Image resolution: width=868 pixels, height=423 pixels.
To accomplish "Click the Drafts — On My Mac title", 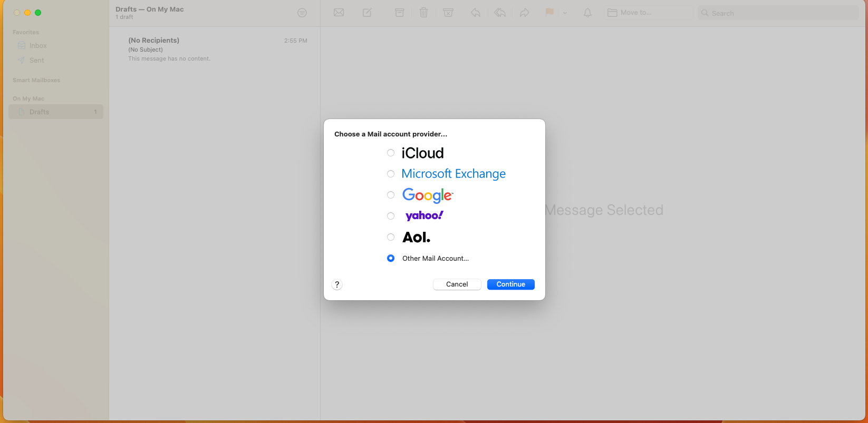I will (x=150, y=9).
